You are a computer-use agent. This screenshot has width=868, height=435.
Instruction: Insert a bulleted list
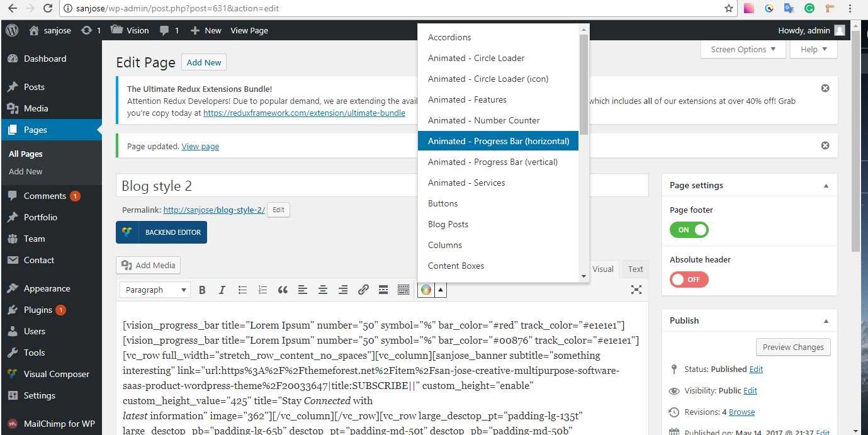[x=242, y=290]
